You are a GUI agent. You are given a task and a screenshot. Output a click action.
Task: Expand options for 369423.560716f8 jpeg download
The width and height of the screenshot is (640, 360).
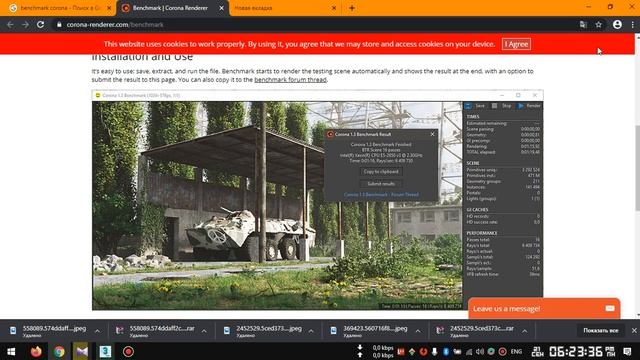pos(418,331)
